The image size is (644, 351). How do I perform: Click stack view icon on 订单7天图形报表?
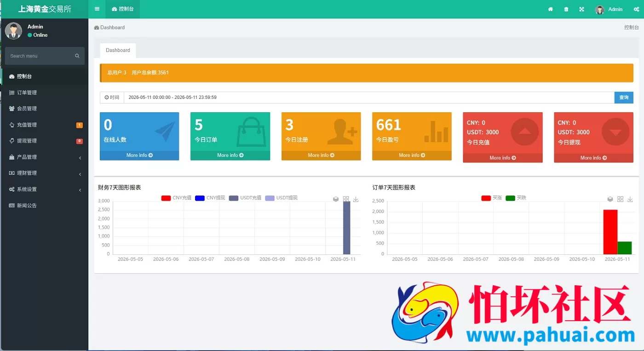point(610,199)
